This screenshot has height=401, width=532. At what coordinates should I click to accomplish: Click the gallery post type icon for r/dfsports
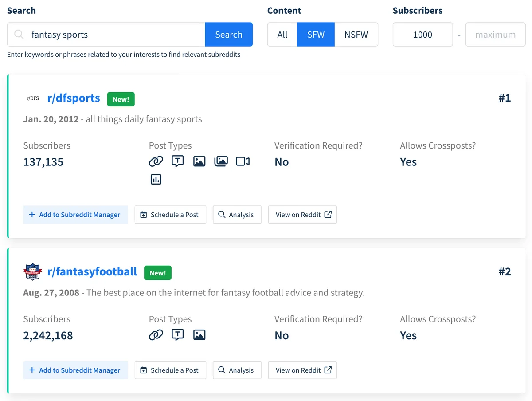click(x=221, y=161)
